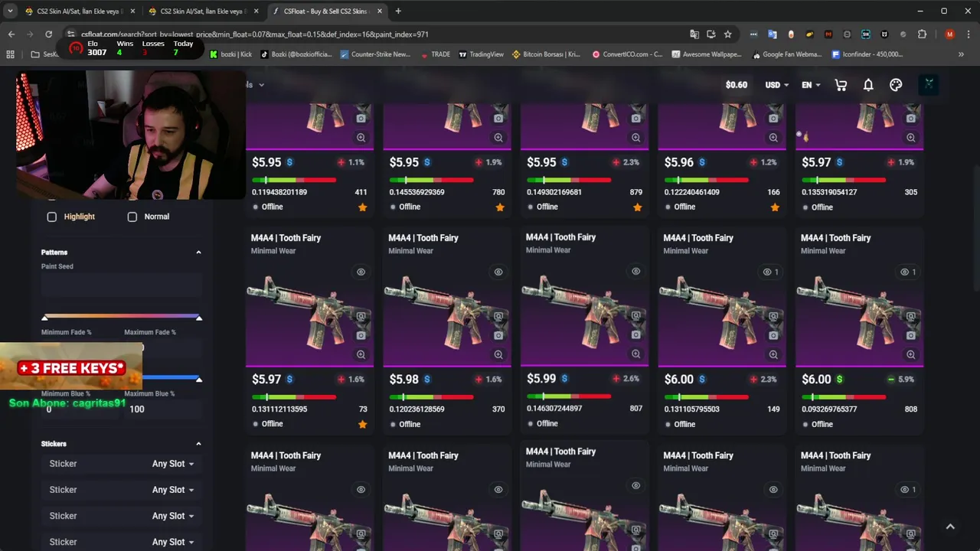Click the $0.60 account balance
980x551 pixels.
click(737, 85)
